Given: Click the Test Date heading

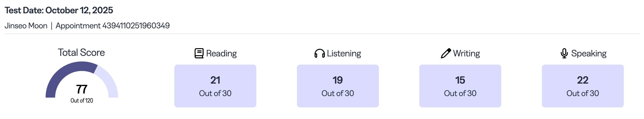Looking at the screenshot, I should click(x=59, y=10).
